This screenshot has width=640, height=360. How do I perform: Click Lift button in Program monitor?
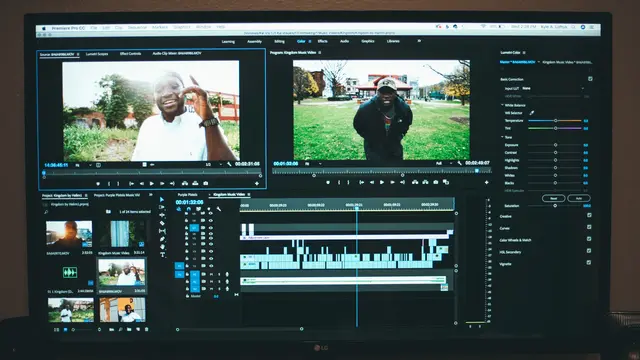[415, 182]
